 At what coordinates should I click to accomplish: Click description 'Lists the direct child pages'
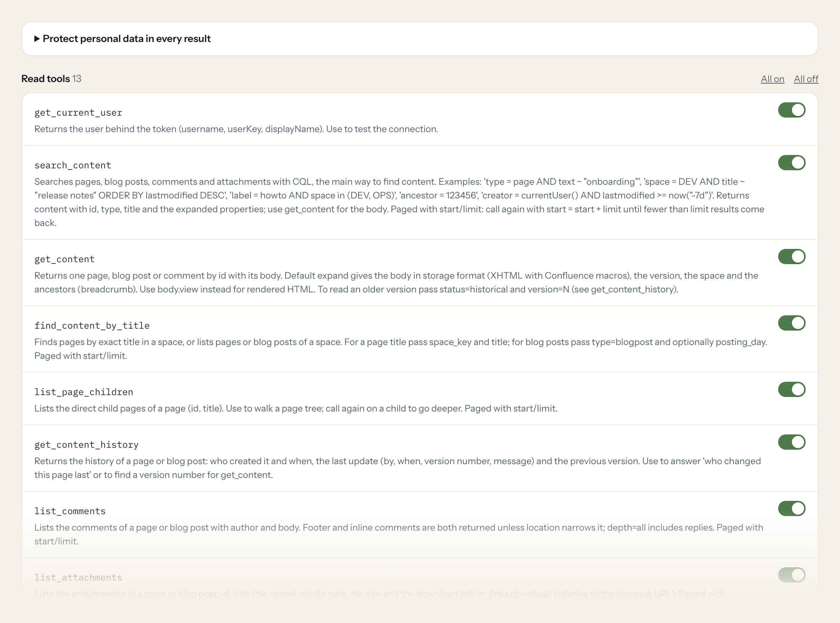tap(296, 408)
